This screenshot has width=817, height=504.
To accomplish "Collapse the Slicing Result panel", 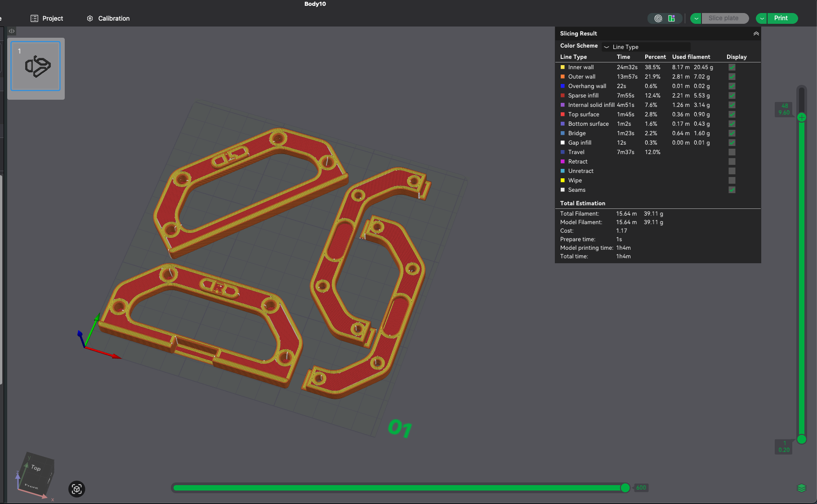I will coord(756,34).
